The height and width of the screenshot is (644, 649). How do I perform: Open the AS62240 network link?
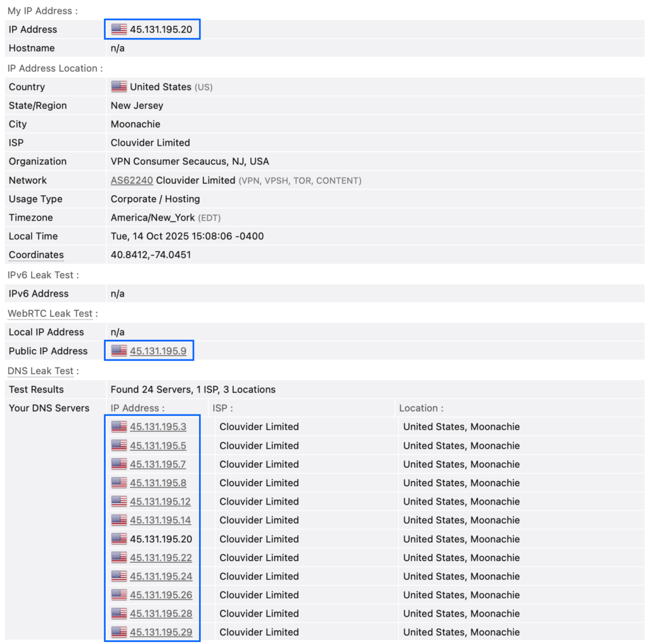(132, 180)
